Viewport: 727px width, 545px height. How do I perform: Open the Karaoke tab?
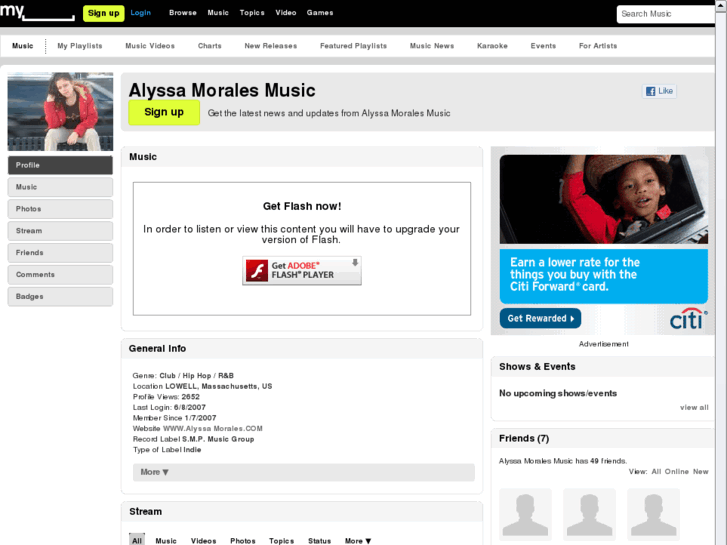(492, 46)
